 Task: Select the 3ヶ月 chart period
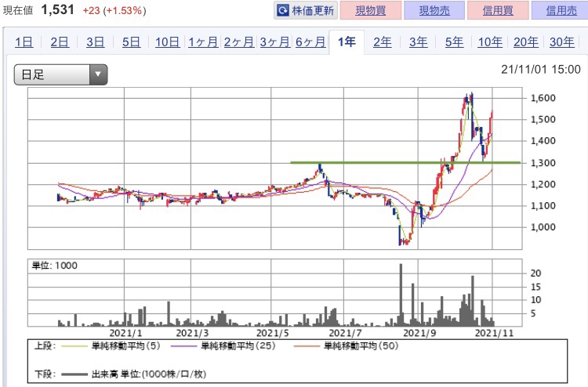tap(275, 42)
